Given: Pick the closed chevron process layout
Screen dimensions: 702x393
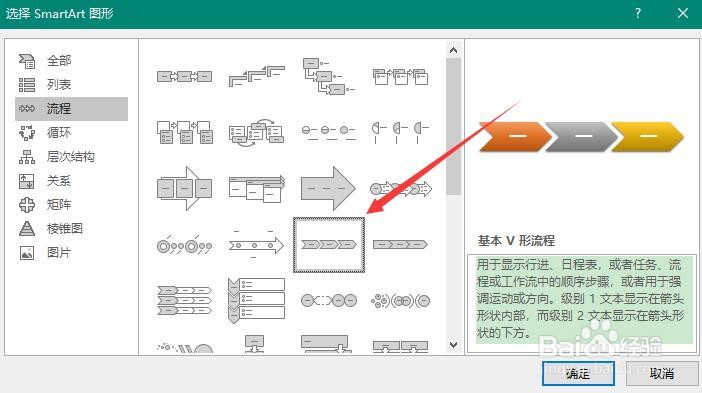Looking at the screenshot, I should [x=400, y=244].
